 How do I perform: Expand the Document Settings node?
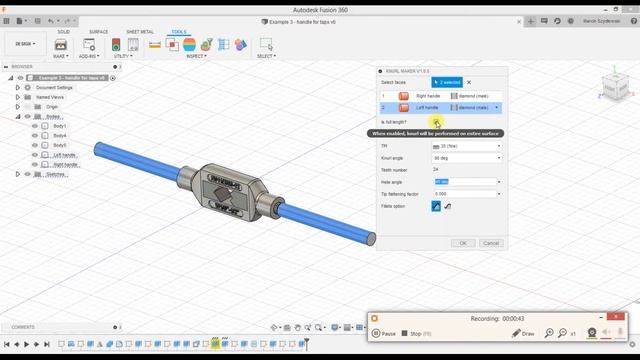click(x=18, y=87)
